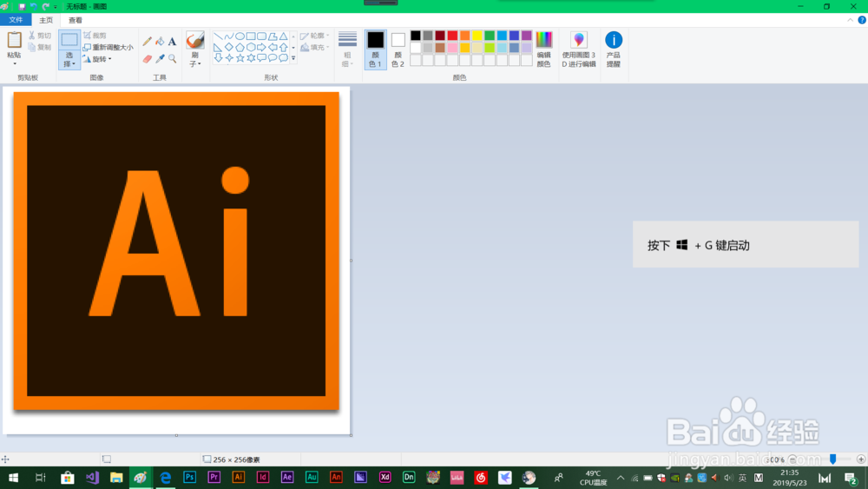Open Edit with Paint 3D
The image size is (868, 489).
tap(578, 50)
